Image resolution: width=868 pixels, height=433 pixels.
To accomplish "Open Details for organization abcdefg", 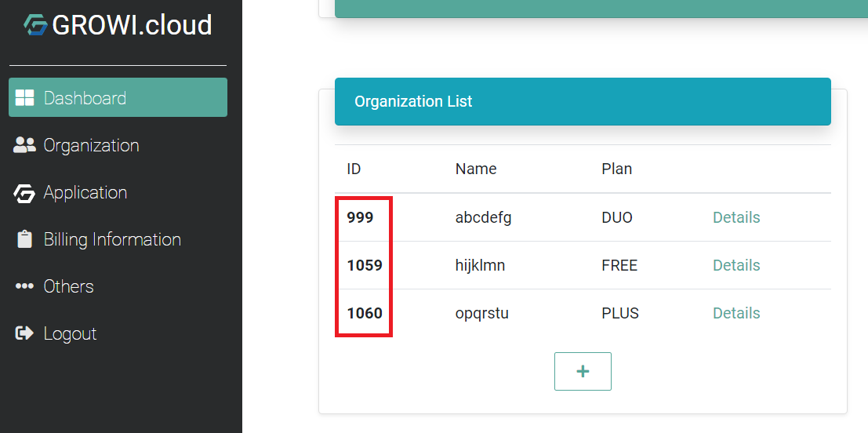I will click(736, 217).
